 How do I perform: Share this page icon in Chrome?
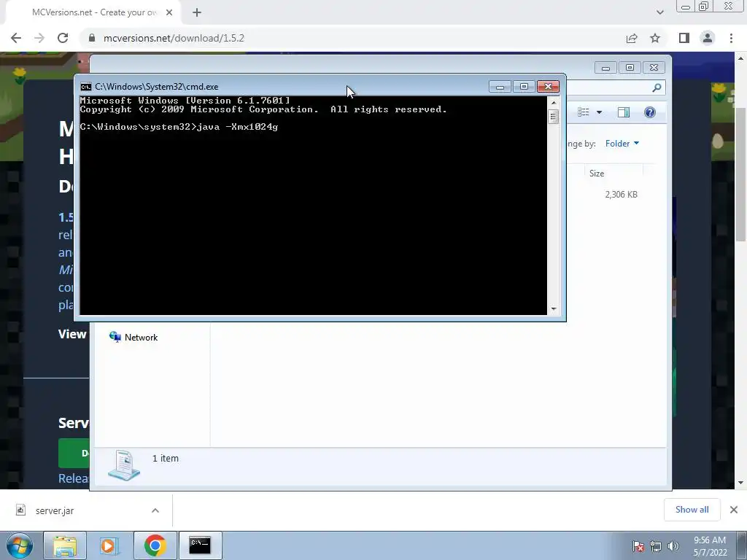click(632, 38)
